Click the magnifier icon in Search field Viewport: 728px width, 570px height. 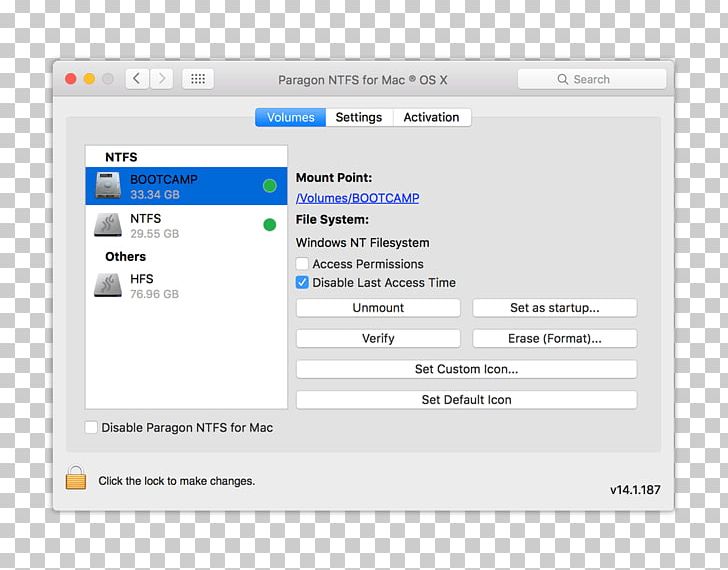point(562,79)
